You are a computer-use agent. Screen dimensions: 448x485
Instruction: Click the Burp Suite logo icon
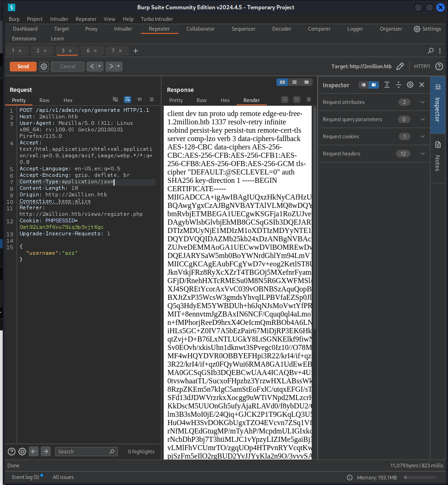tap(12, 7)
